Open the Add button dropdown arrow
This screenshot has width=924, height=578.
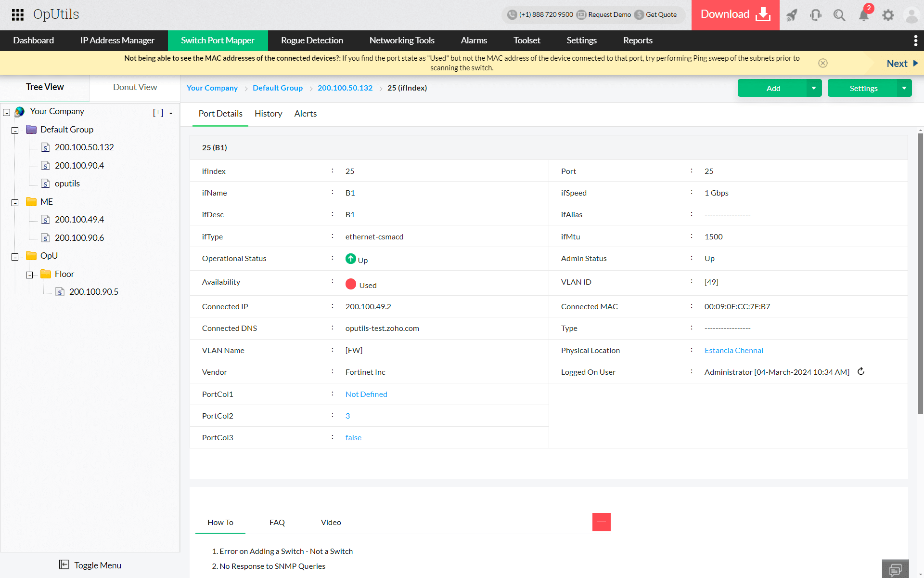(814, 88)
